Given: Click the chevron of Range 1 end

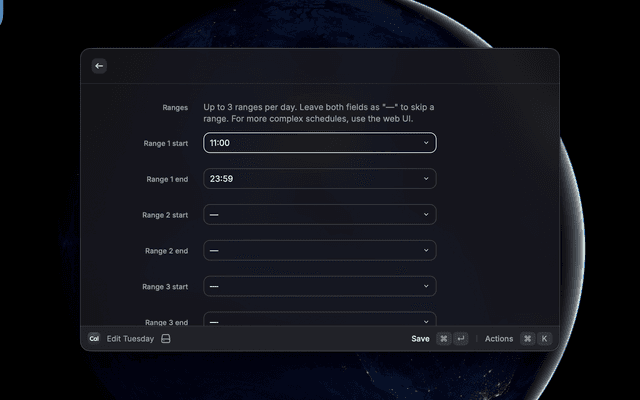Looking at the screenshot, I should click(425, 179).
